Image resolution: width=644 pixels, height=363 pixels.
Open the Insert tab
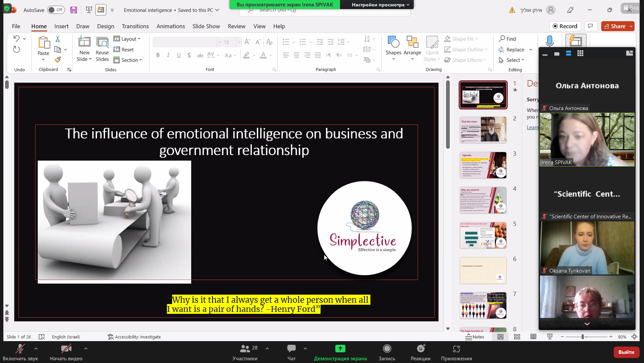click(x=61, y=26)
